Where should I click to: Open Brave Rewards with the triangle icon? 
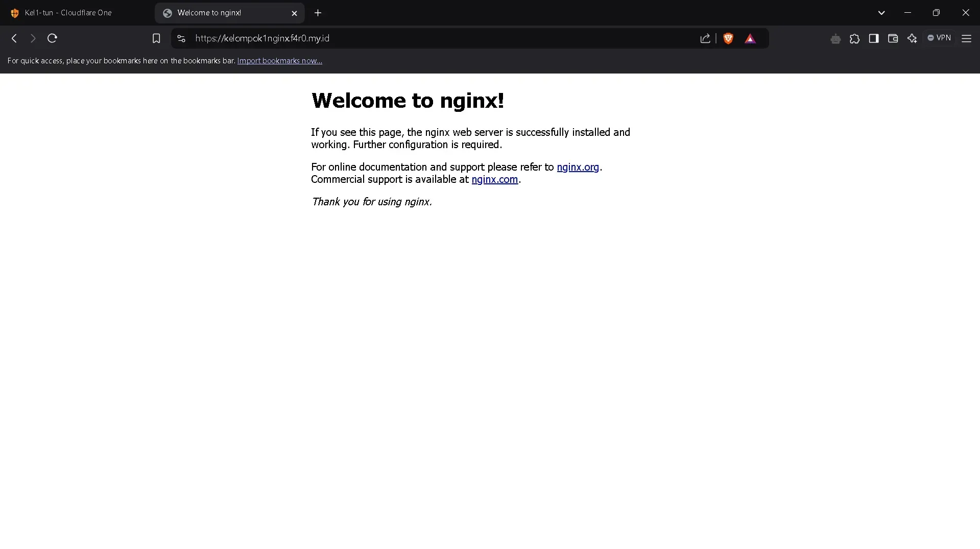[750, 38]
